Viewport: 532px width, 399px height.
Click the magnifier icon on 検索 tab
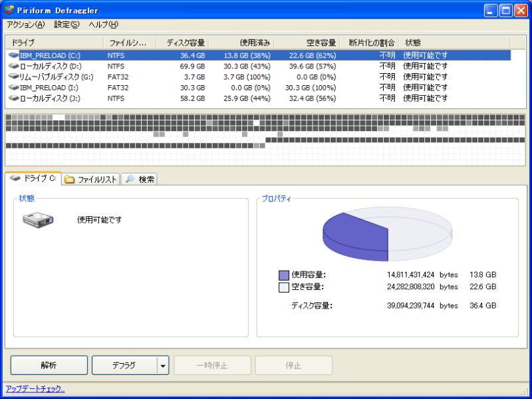[x=130, y=179]
